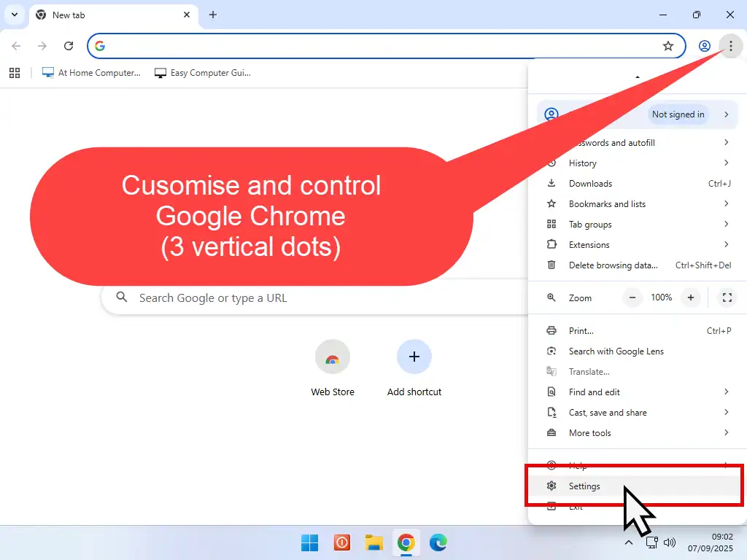Click the Windows Start button
Screen dimensions: 747x560
[310, 542]
